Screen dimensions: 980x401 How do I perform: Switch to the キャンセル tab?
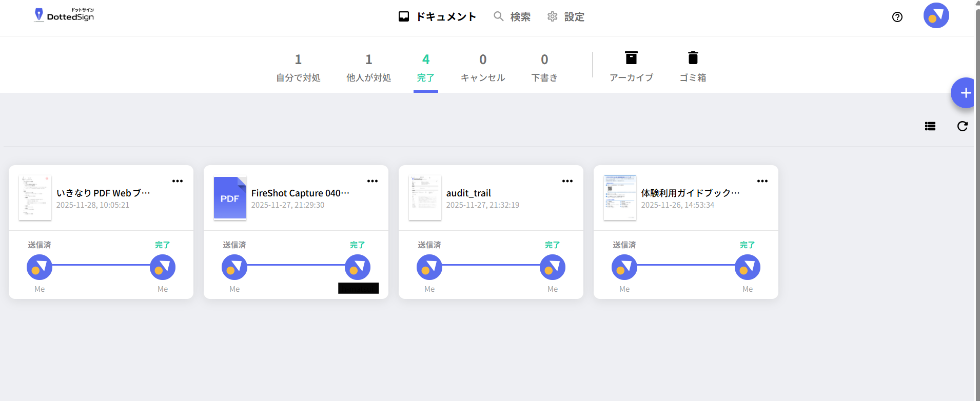[483, 68]
